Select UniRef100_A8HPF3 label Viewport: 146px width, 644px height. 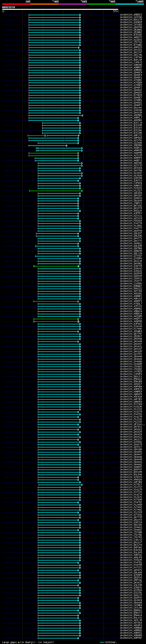(x=131, y=302)
